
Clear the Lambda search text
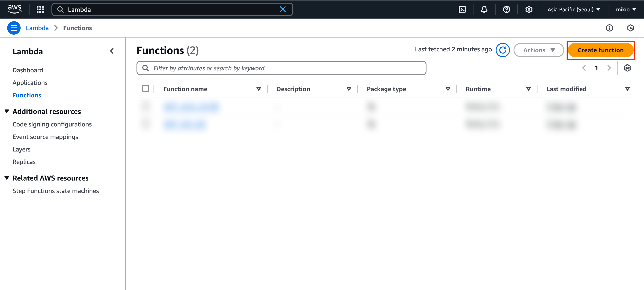tap(282, 9)
